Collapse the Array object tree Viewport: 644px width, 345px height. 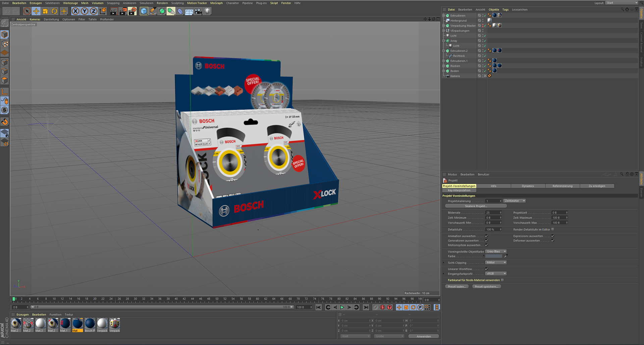(x=444, y=41)
